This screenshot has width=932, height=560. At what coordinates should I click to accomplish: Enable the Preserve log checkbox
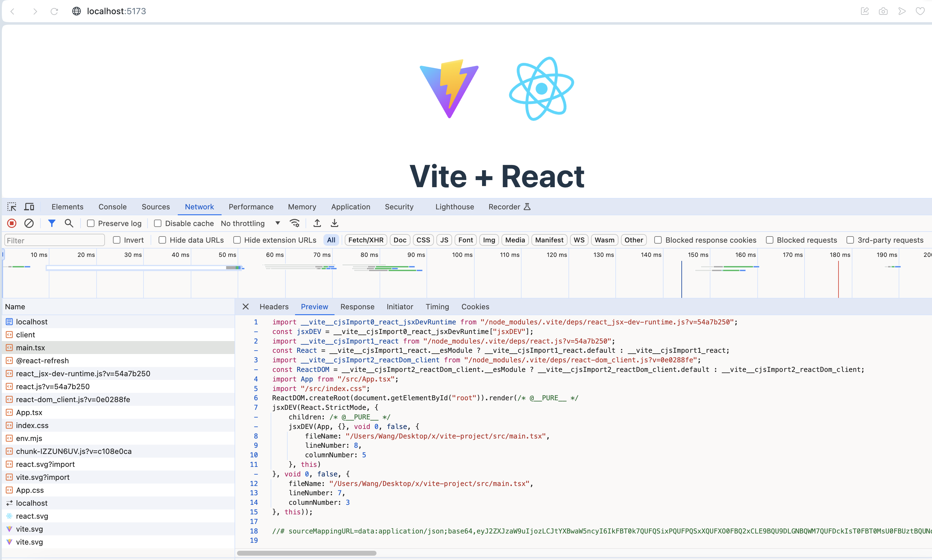pos(91,223)
